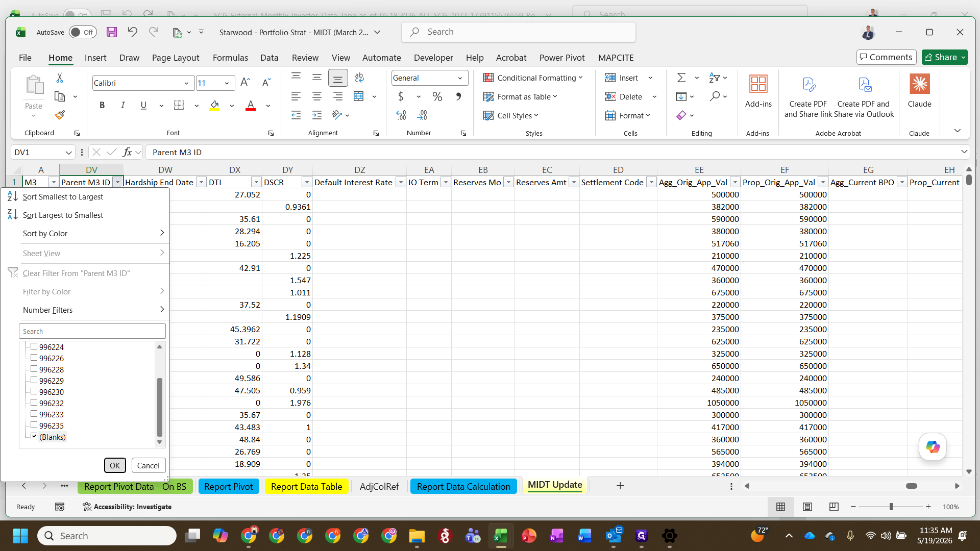Click the Borders icon
This screenshot has width=980, height=551.
pyautogui.click(x=179, y=105)
